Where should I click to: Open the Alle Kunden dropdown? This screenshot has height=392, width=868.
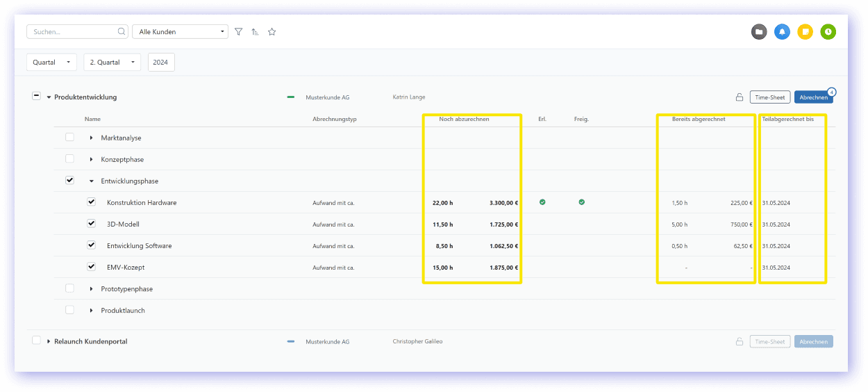(x=180, y=32)
